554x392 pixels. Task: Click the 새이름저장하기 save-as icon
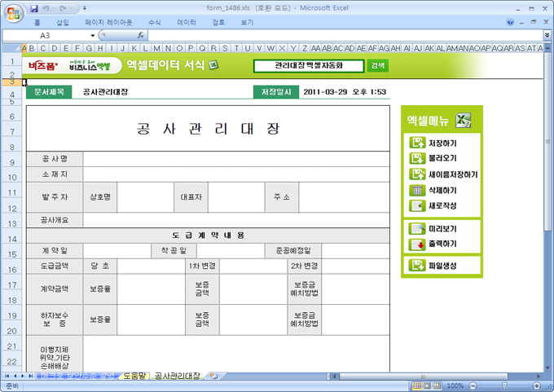point(417,174)
